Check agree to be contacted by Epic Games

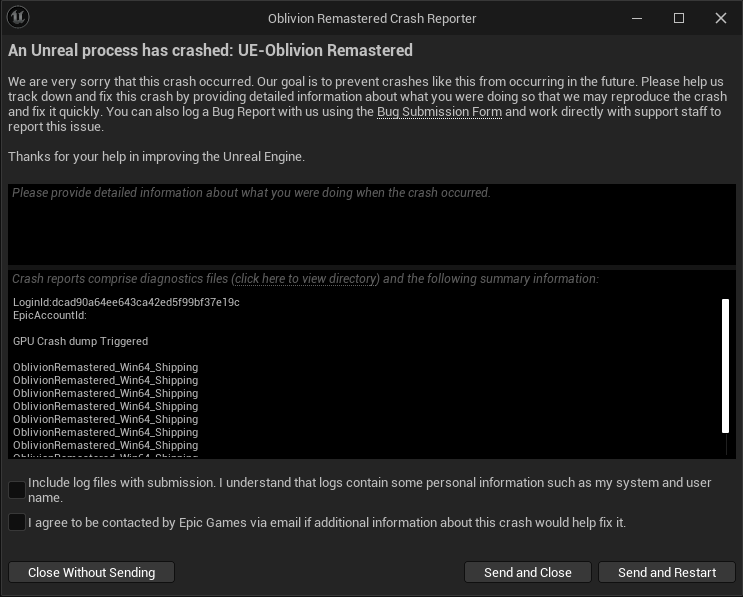tap(17, 522)
